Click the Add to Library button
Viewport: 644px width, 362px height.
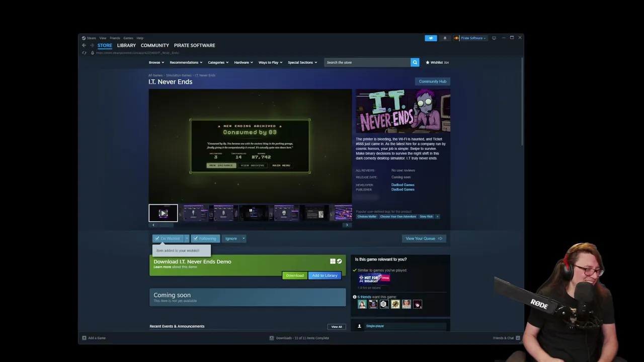tap(325, 276)
